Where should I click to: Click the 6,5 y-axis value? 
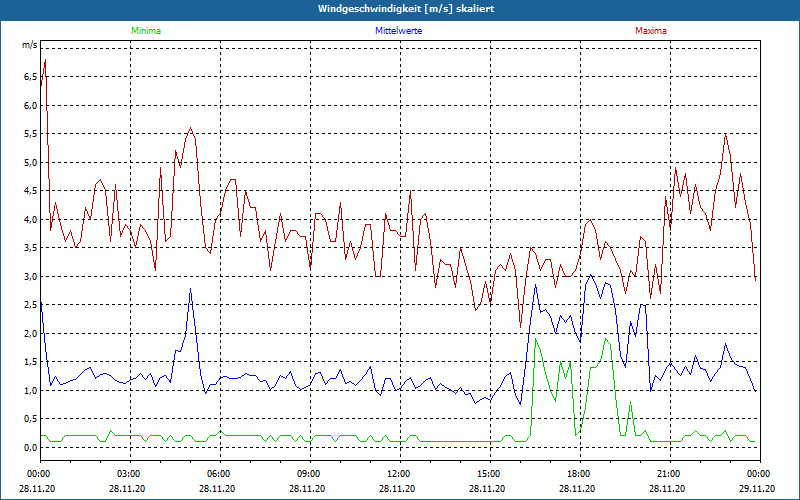30,77
